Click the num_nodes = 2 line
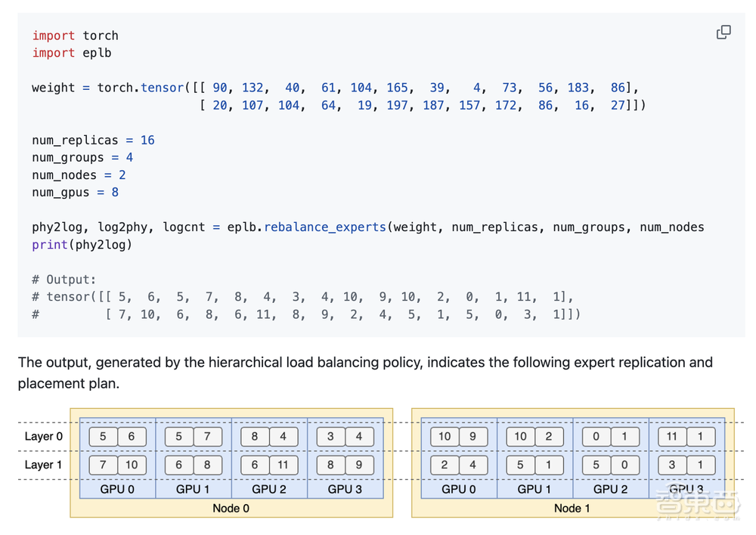756x535 pixels. point(79,175)
